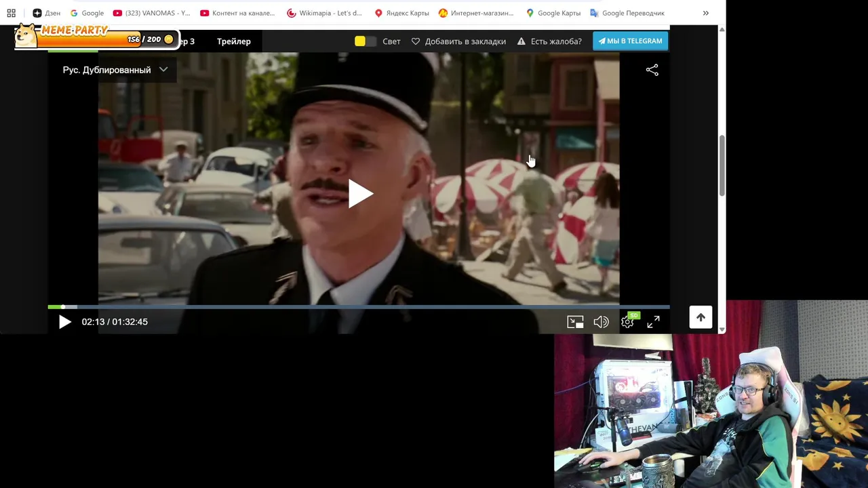868x488 pixels.
Task: Open the Контент на канале bookmark
Action: tap(238, 13)
